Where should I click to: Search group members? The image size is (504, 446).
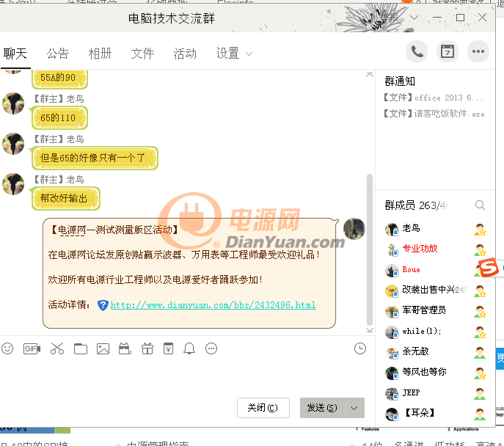click(480, 205)
